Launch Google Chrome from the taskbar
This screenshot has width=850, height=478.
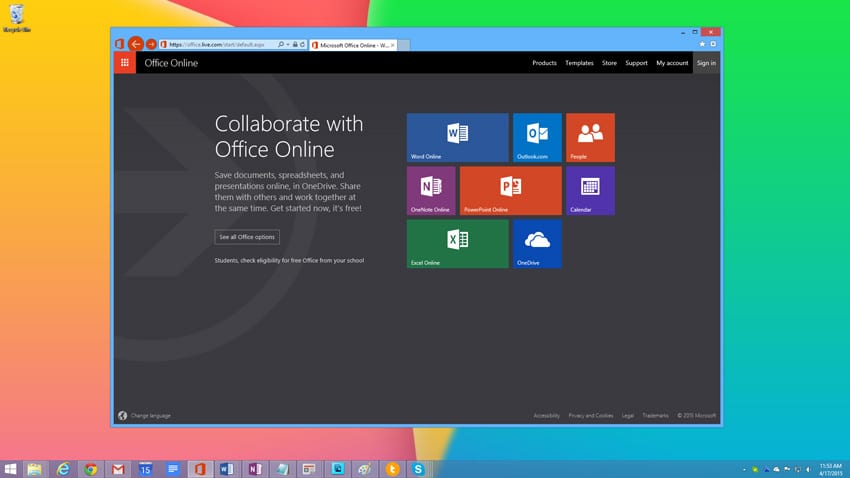pyautogui.click(x=91, y=469)
